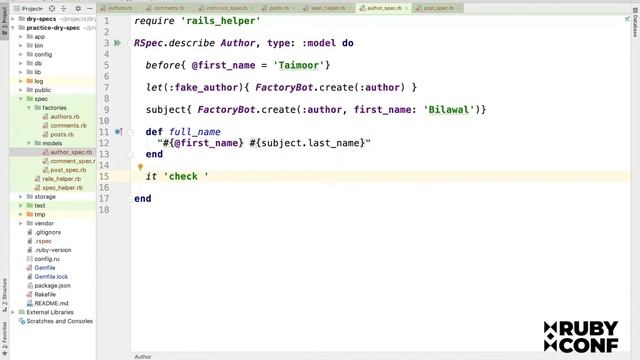Close the post_spec.rb editor tab

(x=458, y=8)
